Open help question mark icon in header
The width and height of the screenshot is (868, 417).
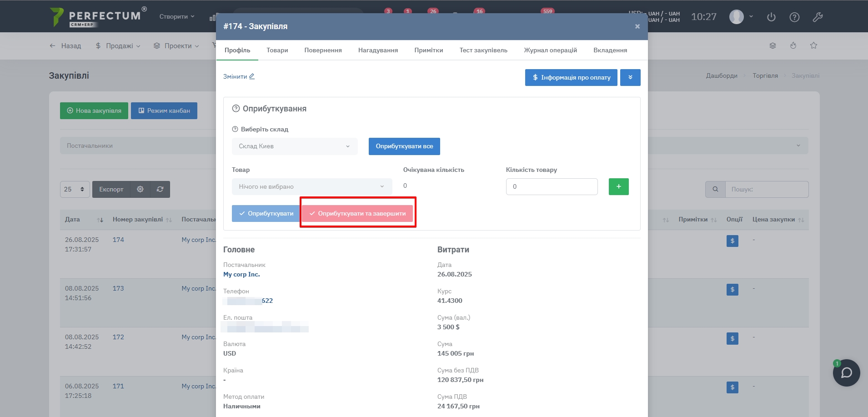point(794,17)
